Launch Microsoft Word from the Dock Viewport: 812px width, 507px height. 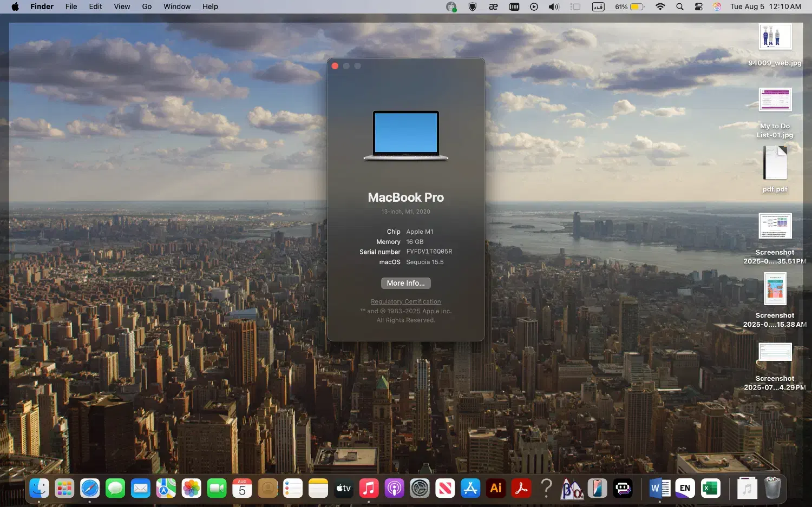click(659, 489)
